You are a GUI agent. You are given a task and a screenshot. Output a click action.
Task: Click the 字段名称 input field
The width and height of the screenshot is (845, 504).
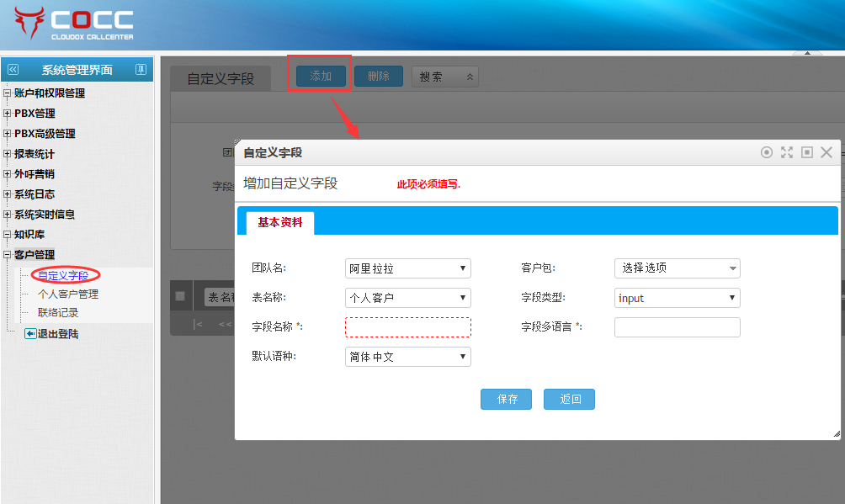(x=408, y=326)
